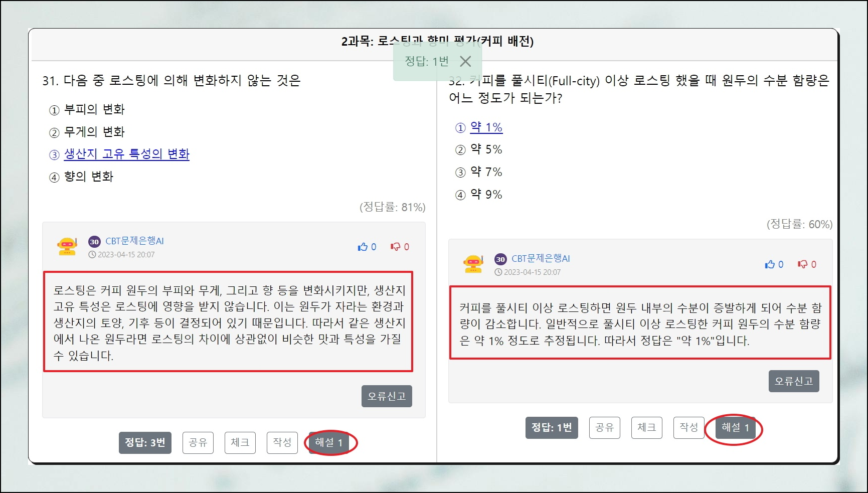Click robot avatar in question 32 comment

coord(473,264)
